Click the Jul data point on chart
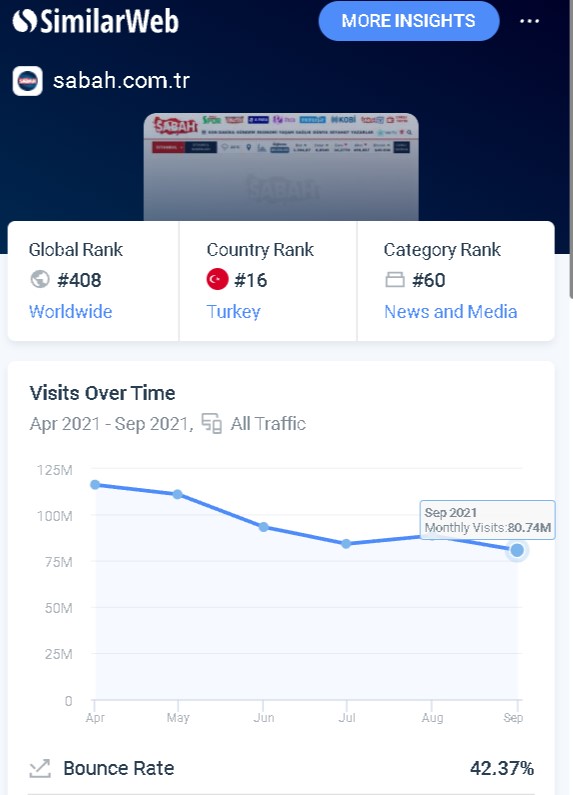 pyautogui.click(x=346, y=544)
